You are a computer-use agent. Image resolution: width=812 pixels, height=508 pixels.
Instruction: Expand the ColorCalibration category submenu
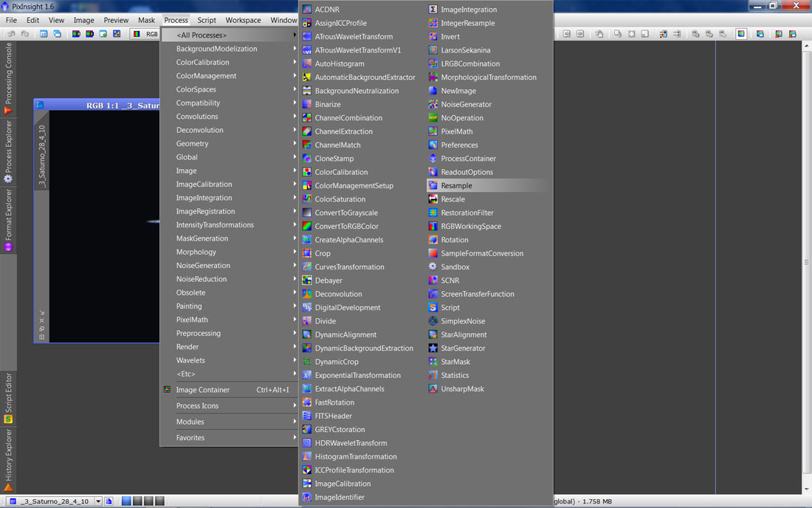point(230,62)
